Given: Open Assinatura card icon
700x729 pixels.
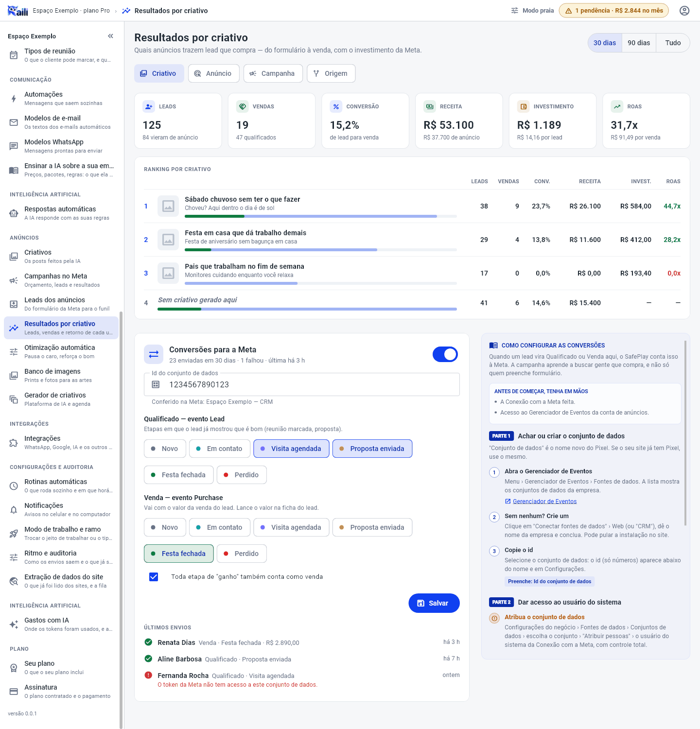Looking at the screenshot, I should pyautogui.click(x=14, y=692).
